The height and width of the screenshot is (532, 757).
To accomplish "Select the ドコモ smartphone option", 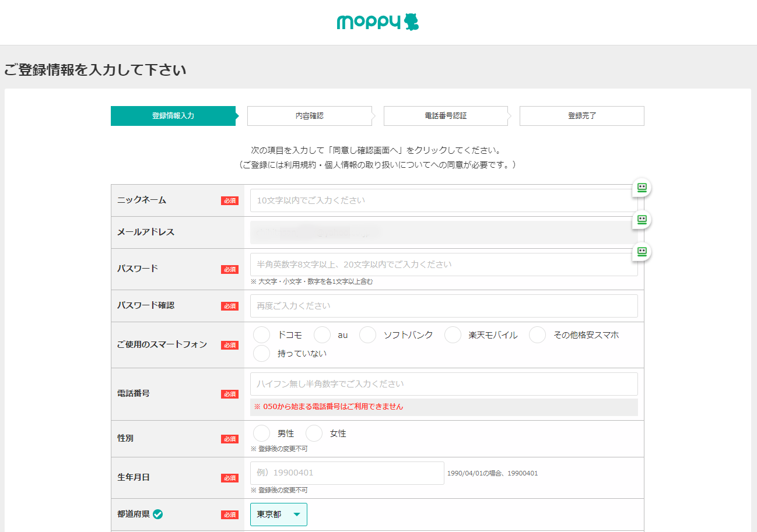I will click(x=261, y=334).
